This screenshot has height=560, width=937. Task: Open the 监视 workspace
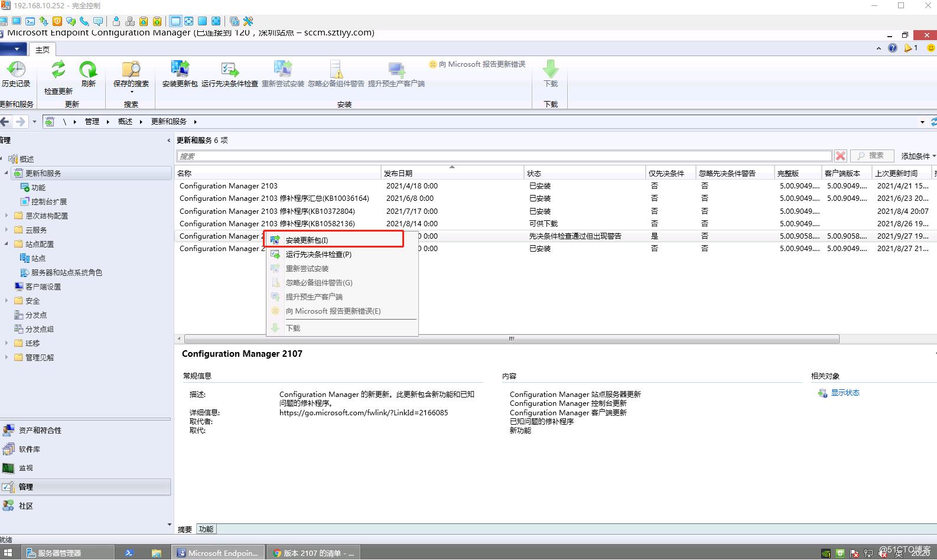pos(86,468)
